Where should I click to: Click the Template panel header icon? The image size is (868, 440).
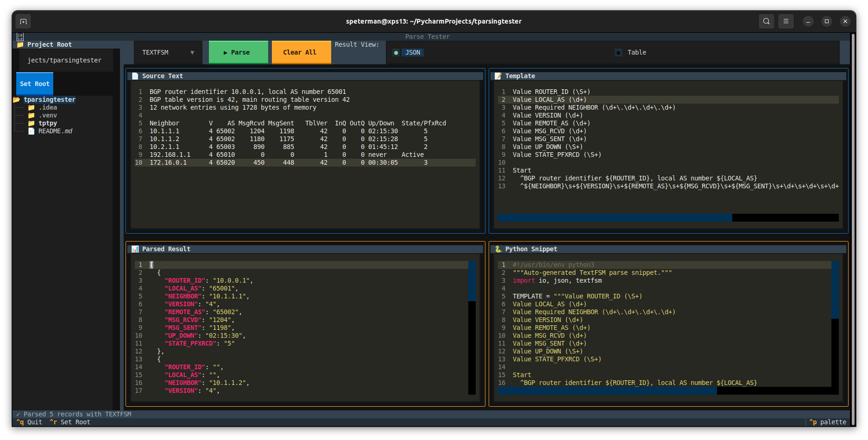(x=498, y=75)
